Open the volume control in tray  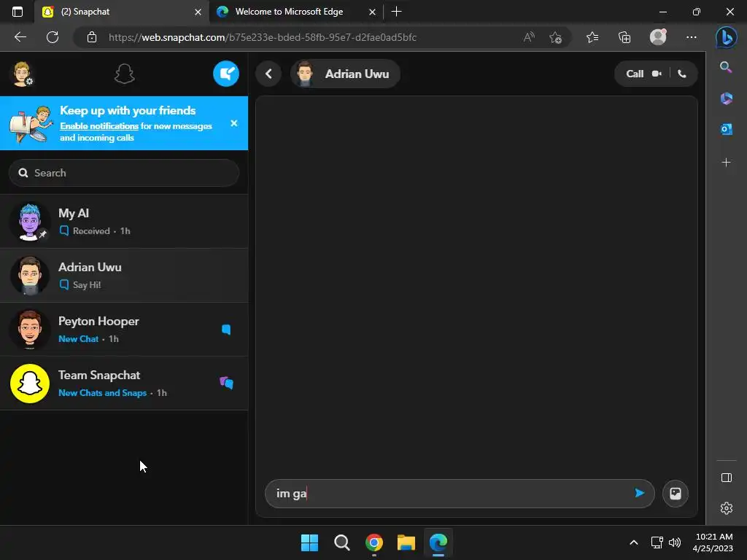coord(675,542)
